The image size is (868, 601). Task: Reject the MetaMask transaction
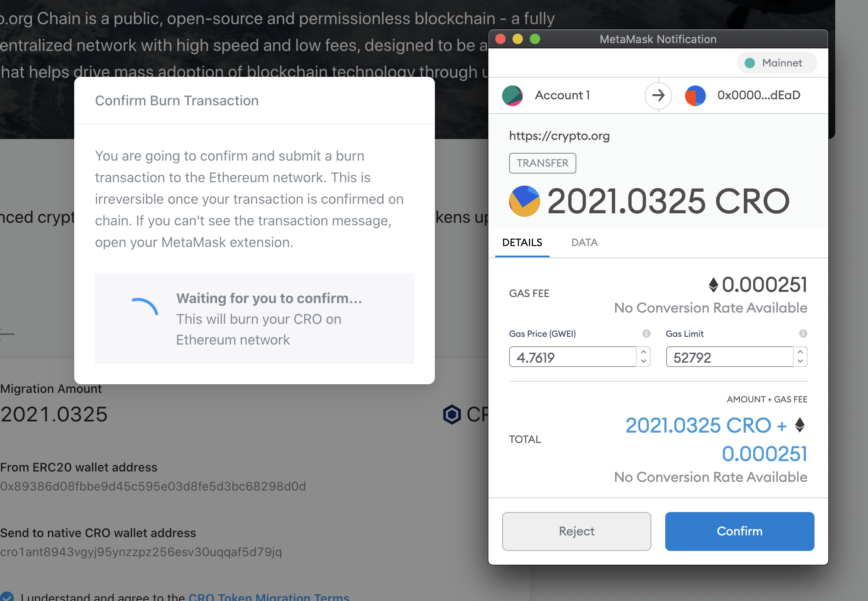[x=576, y=531]
